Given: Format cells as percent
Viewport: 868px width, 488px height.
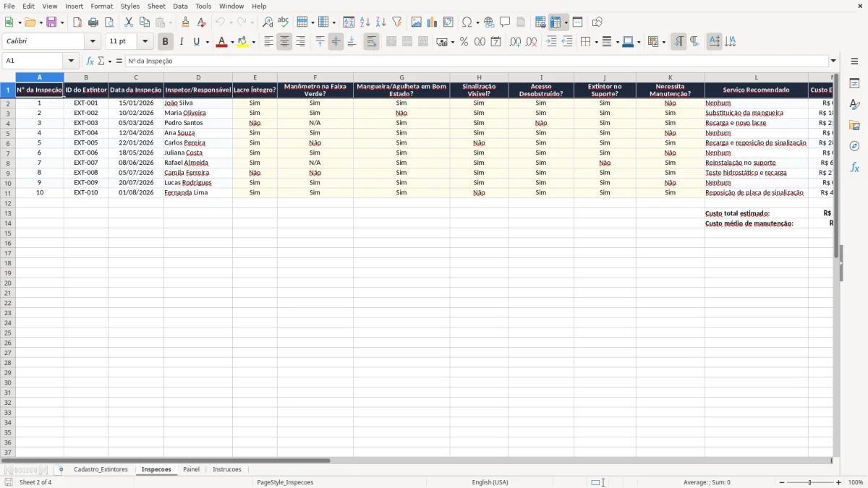Looking at the screenshot, I should pyautogui.click(x=464, y=42).
